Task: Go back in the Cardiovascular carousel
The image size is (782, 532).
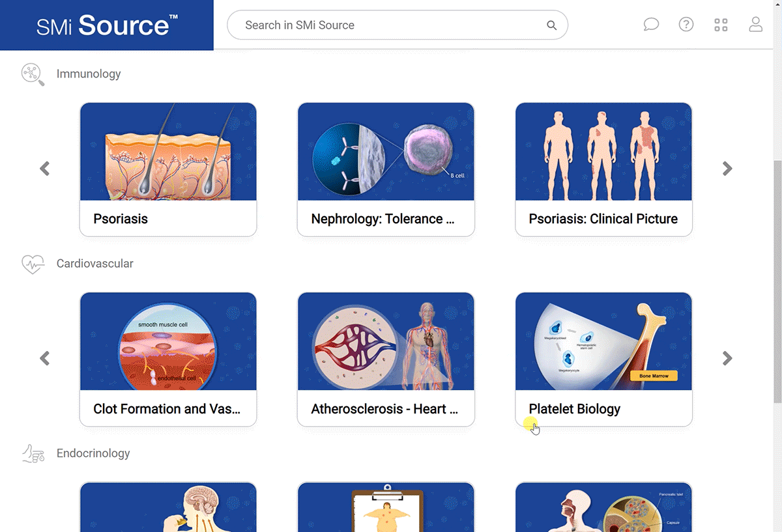Action: pos(44,358)
